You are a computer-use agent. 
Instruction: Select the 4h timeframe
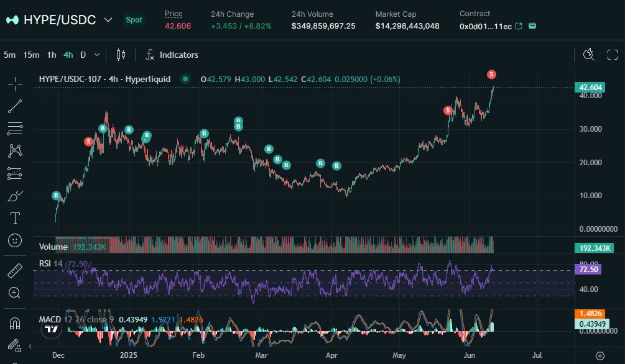tap(68, 55)
